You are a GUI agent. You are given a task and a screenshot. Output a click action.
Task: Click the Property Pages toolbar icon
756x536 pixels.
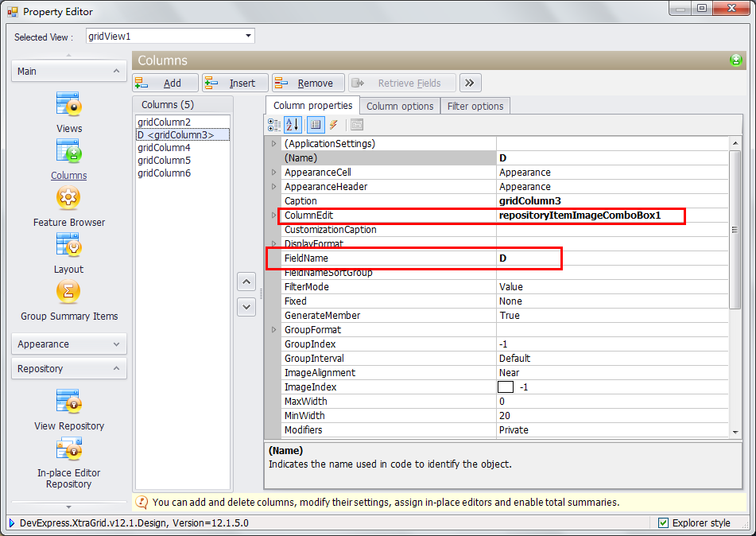[357, 125]
